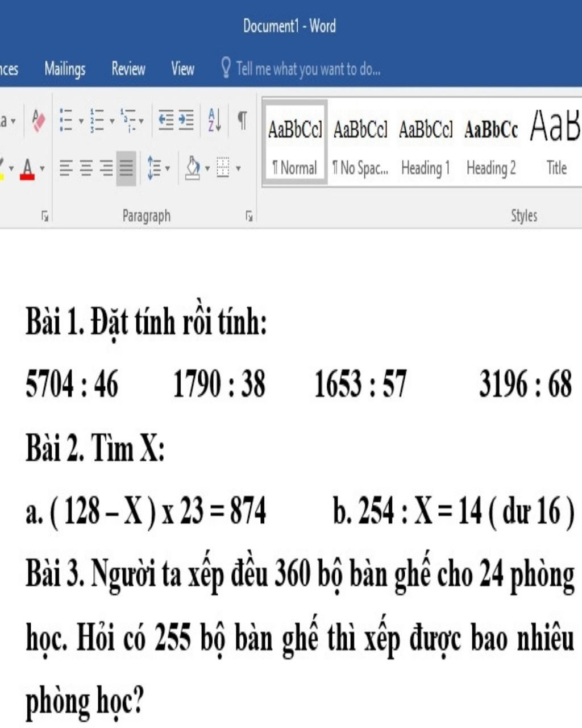This screenshot has width=582, height=728.
Task: Expand the borders dropdown arrow
Action: click(238, 168)
